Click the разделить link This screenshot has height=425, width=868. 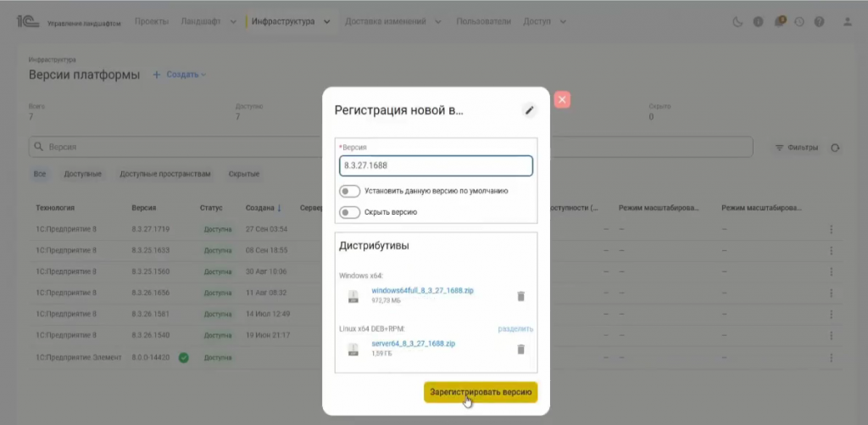(515, 329)
